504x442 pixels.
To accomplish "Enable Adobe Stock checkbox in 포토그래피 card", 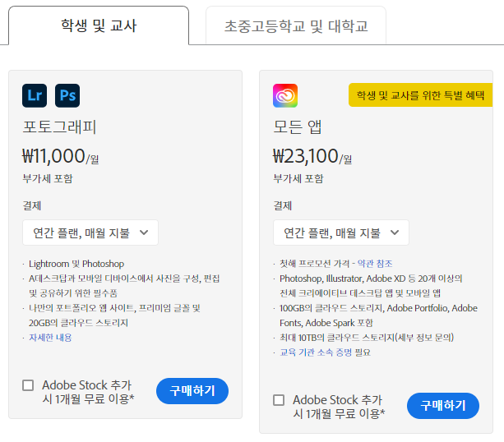I will pos(28,385).
